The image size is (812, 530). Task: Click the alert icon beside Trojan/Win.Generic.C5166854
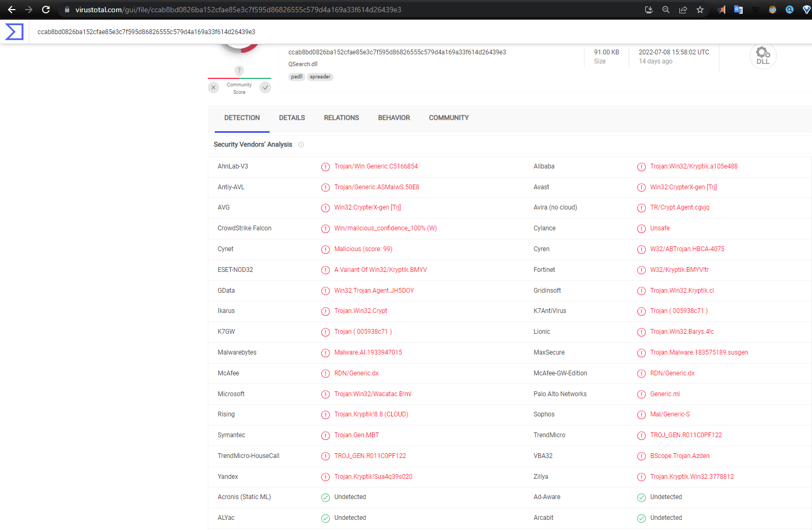[326, 167]
